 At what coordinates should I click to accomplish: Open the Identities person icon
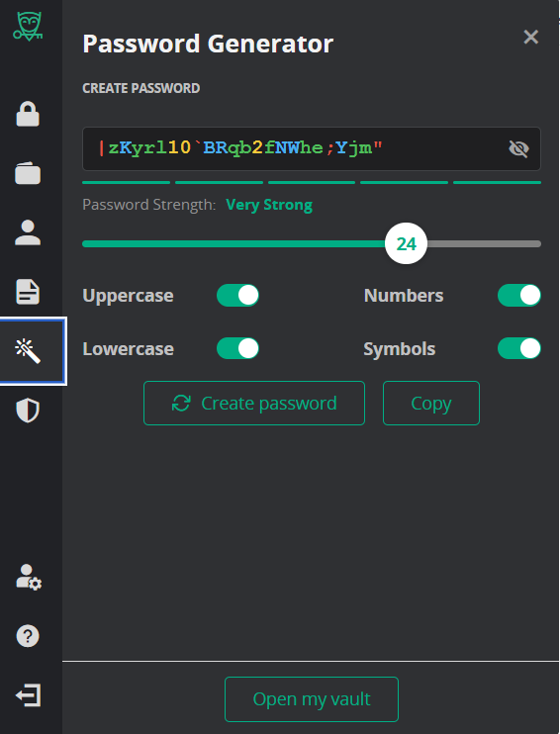pos(28,232)
